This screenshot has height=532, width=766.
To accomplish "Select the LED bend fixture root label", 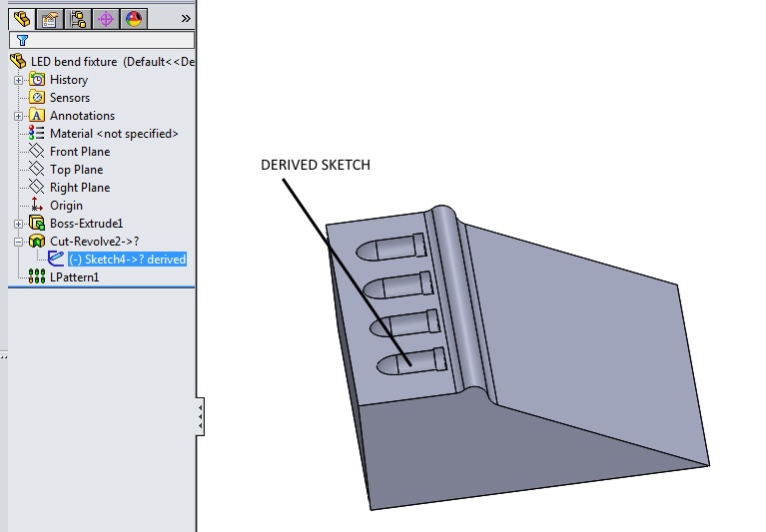I will tap(113, 62).
